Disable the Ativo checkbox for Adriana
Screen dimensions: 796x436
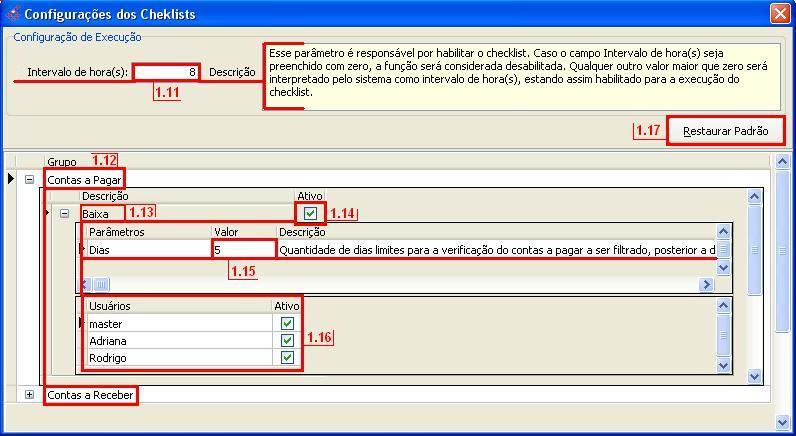(287, 341)
